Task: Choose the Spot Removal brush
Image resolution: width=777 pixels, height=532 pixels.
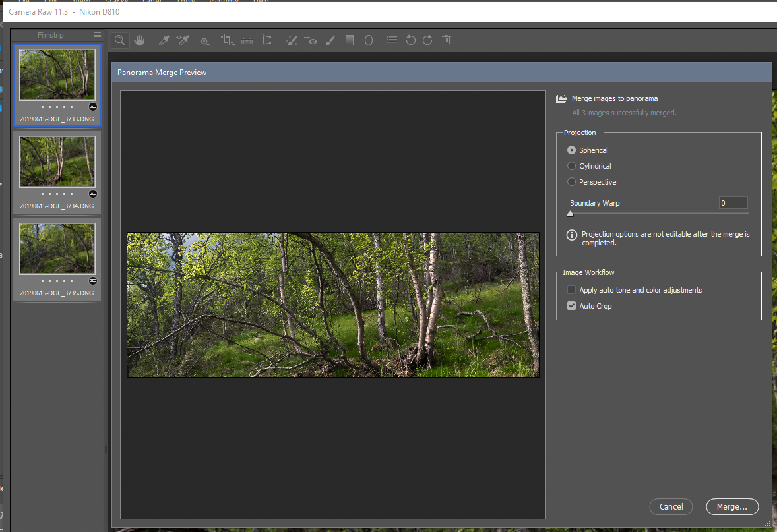Action: 291,40
